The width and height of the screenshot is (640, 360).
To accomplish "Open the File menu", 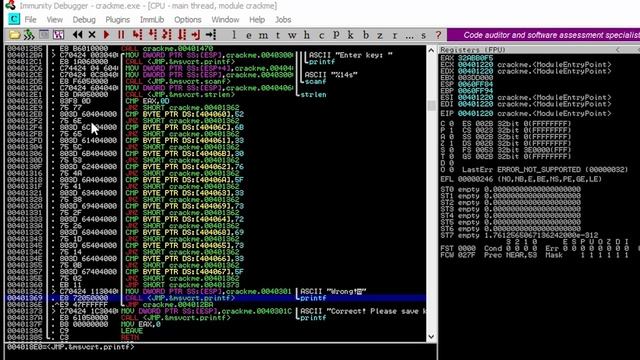I will coord(30,20).
